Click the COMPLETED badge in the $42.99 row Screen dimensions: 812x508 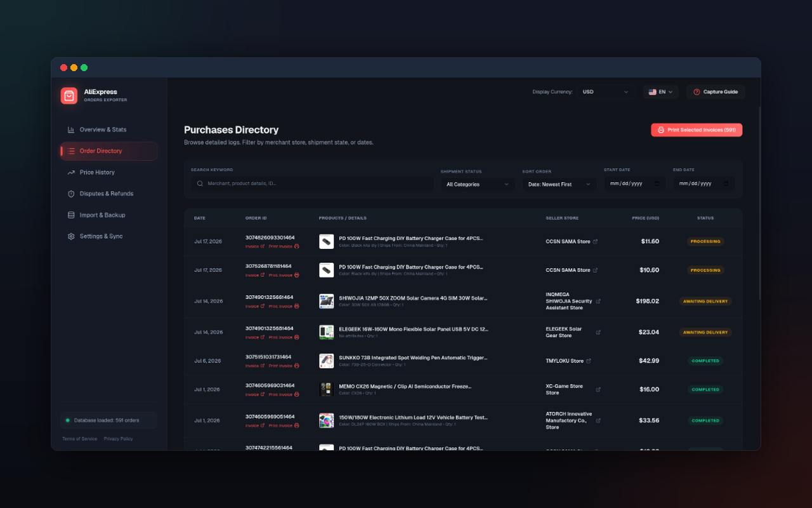[x=705, y=361]
